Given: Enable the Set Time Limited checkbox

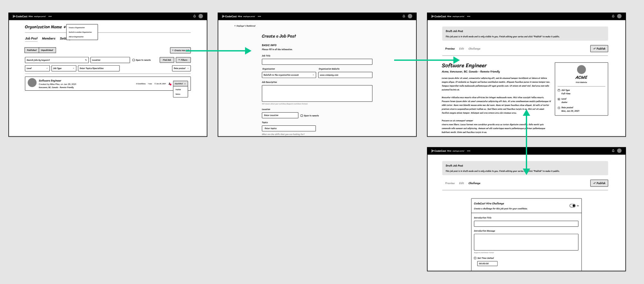Looking at the screenshot, I should tap(475, 258).
